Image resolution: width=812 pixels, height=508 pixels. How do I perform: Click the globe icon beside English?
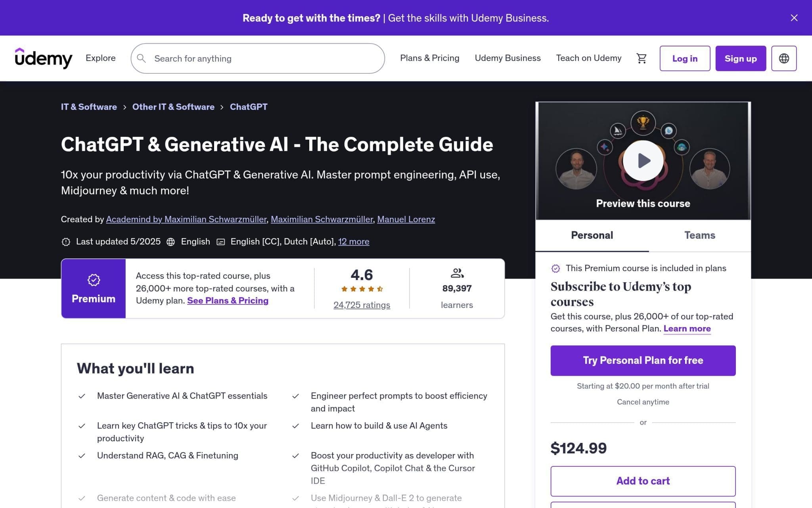click(170, 242)
